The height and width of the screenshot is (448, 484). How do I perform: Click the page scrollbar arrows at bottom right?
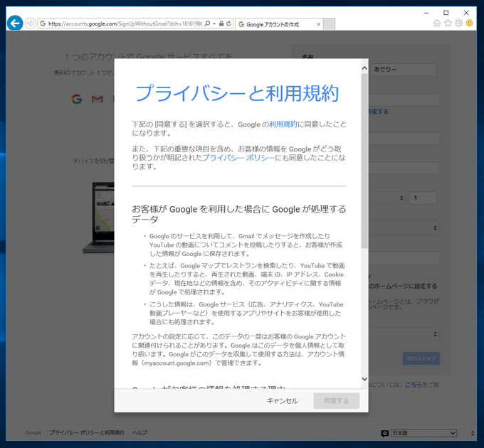(473, 433)
